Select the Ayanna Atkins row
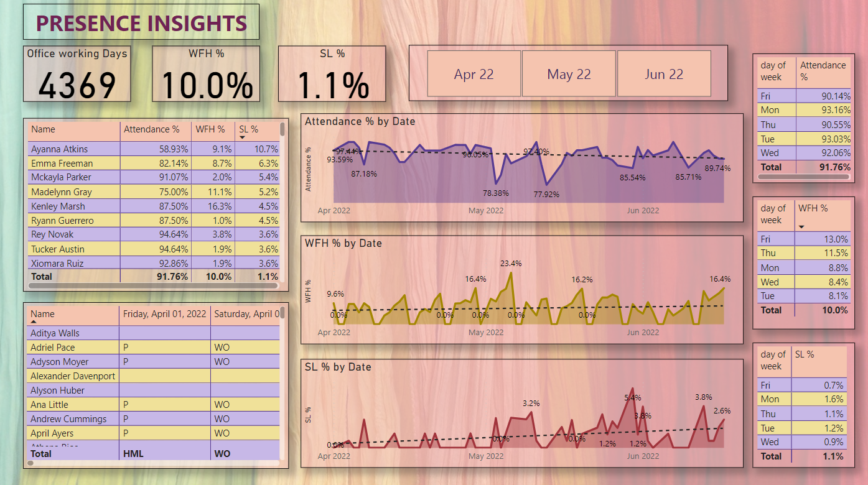The image size is (868, 485). pos(59,149)
